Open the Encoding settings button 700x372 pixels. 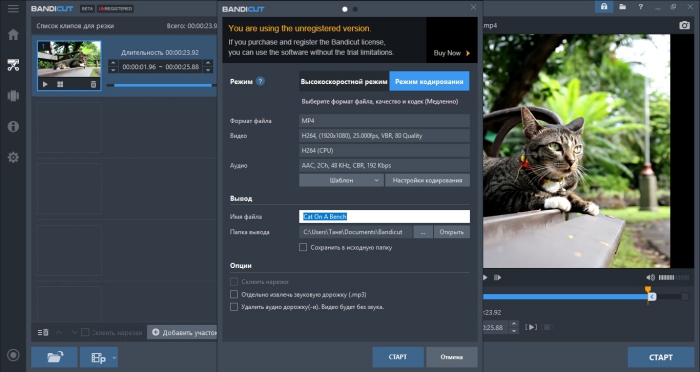tap(427, 180)
